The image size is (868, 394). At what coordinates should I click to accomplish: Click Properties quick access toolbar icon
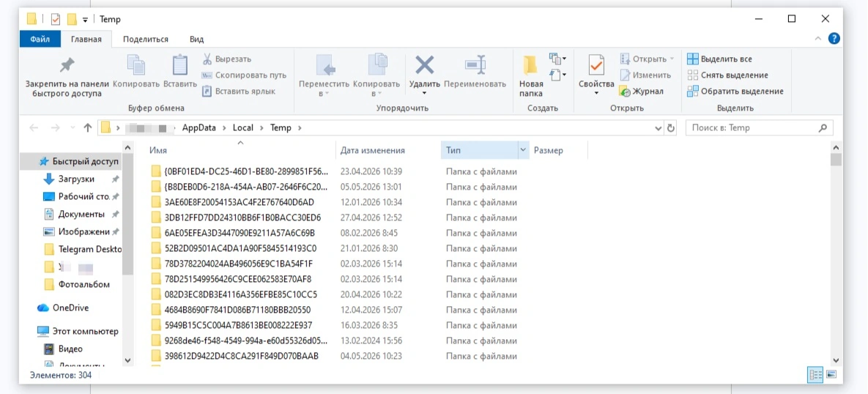click(x=56, y=19)
